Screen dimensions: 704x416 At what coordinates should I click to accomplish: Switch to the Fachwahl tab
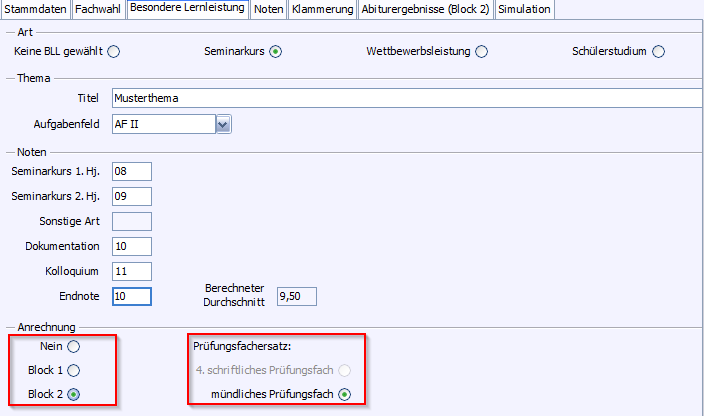(x=98, y=9)
